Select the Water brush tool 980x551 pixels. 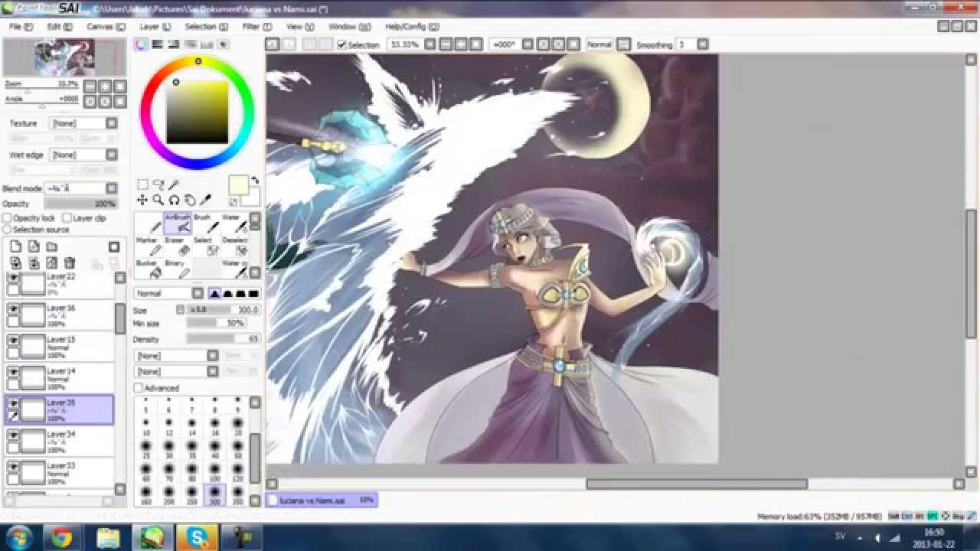pyautogui.click(x=234, y=223)
